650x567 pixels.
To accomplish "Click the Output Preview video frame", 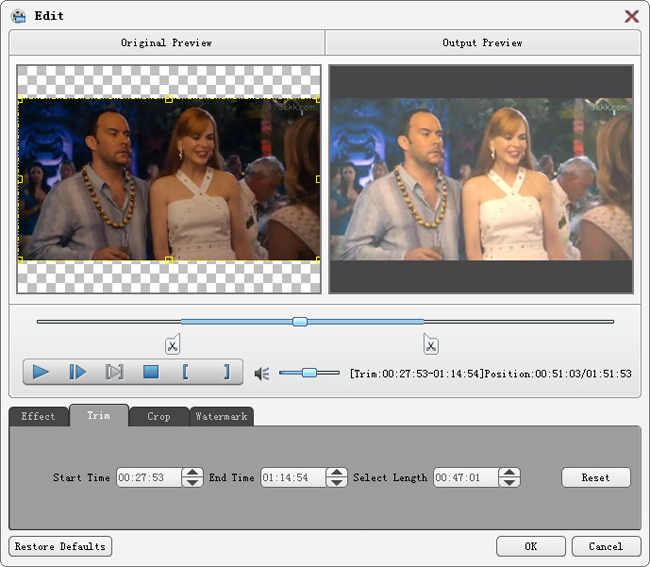I will [x=481, y=179].
